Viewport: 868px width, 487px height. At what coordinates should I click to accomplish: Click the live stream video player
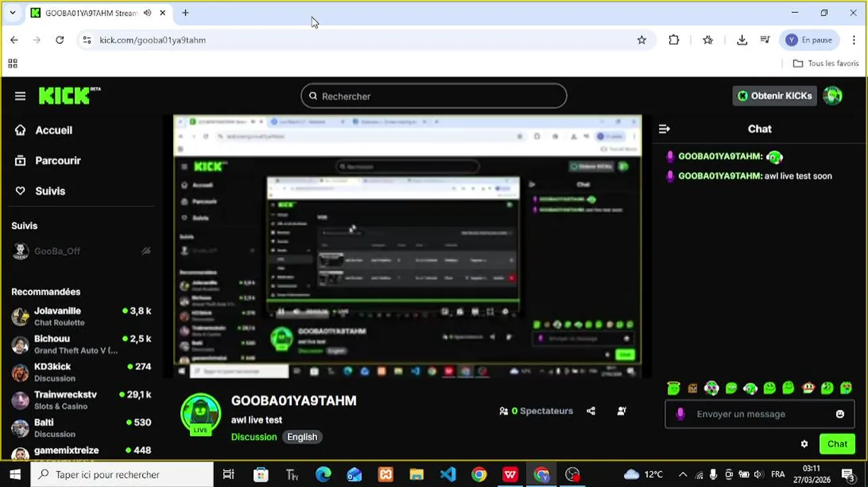tap(407, 246)
